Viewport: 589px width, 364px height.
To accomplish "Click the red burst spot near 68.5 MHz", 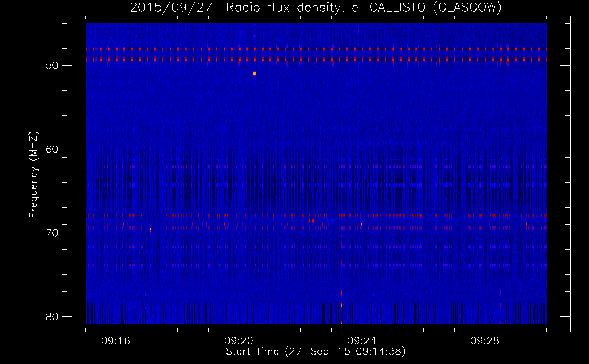I will coord(313,221).
